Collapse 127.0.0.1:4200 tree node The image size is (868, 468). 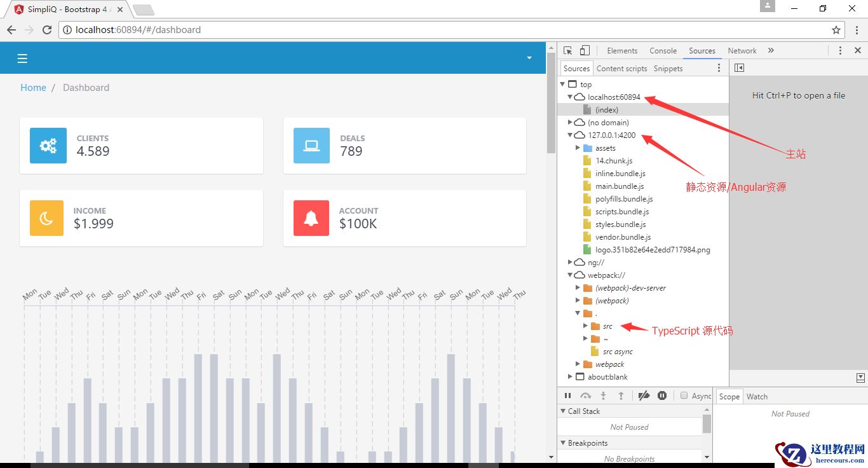[570, 135]
